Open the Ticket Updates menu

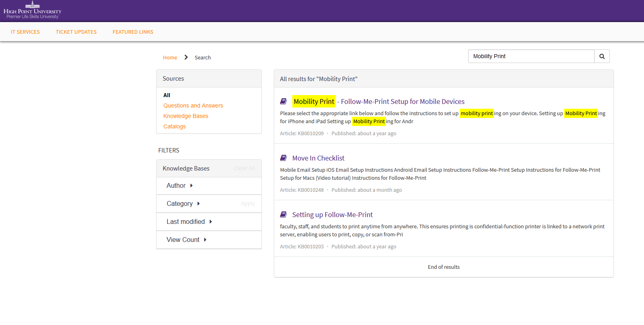click(76, 32)
